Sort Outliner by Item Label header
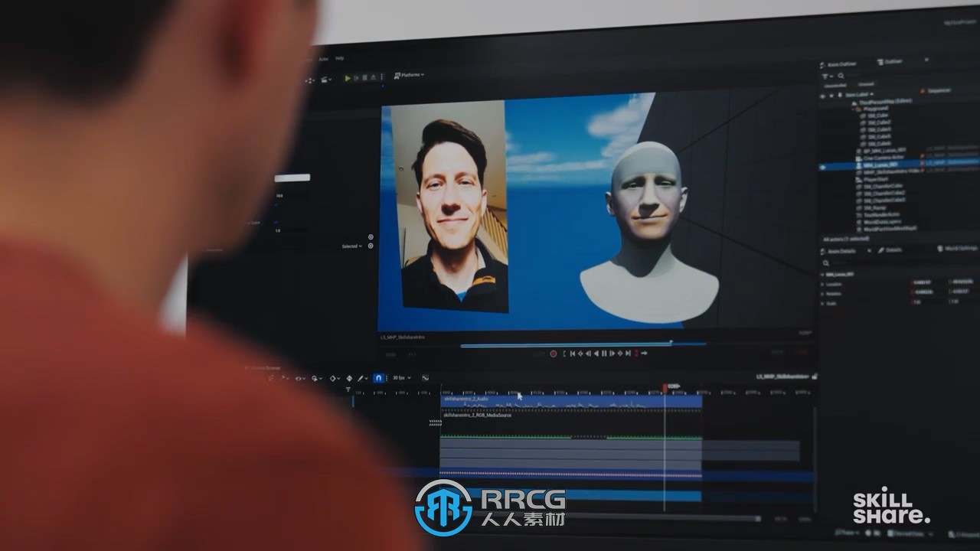This screenshot has height=551, width=980. pyautogui.click(x=860, y=94)
